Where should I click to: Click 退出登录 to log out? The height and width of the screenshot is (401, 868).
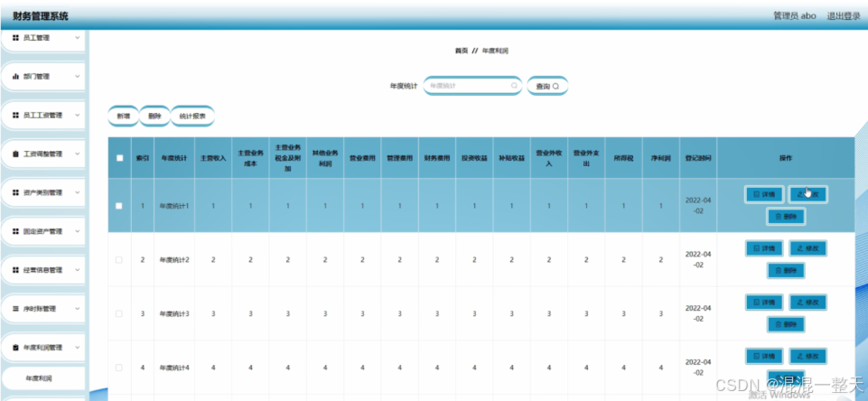click(844, 15)
